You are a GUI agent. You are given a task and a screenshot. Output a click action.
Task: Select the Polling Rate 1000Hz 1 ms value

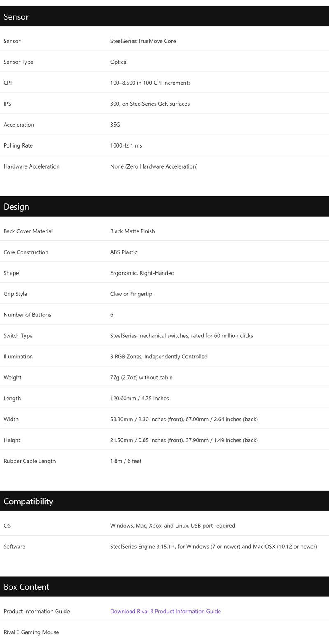pyautogui.click(x=126, y=145)
